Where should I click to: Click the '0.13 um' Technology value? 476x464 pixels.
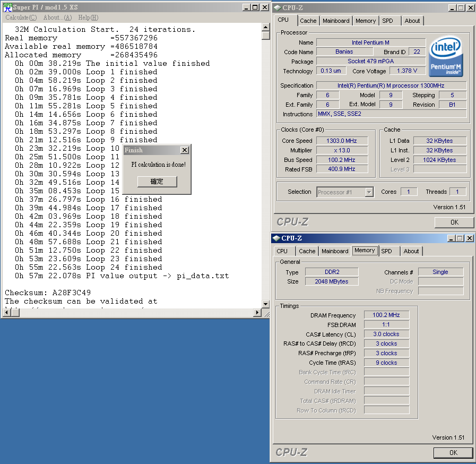point(331,71)
